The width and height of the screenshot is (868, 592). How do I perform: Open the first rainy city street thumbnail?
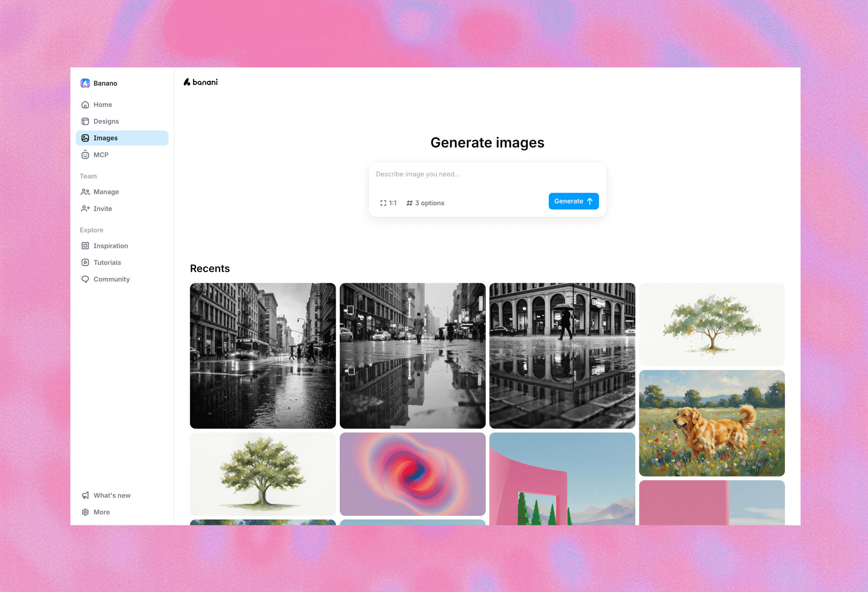coord(262,355)
